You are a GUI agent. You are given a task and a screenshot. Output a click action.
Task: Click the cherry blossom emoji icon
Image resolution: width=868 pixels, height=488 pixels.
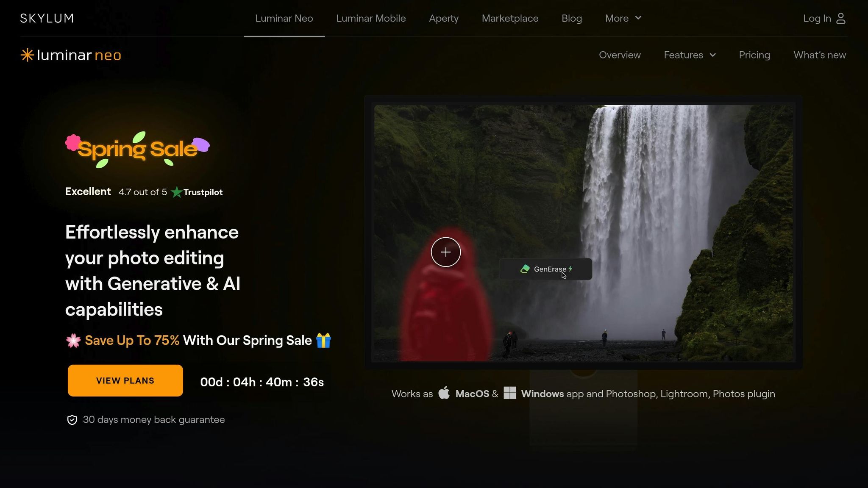pos(73,341)
